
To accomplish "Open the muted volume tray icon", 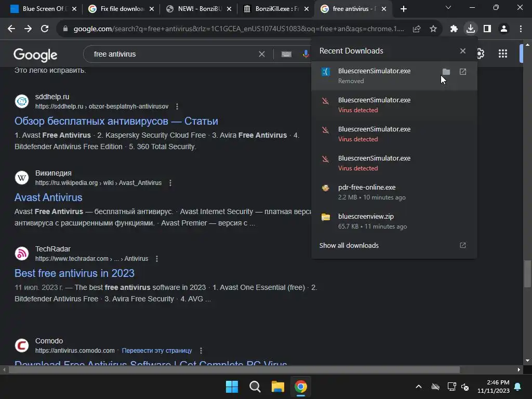I will [x=465, y=387].
